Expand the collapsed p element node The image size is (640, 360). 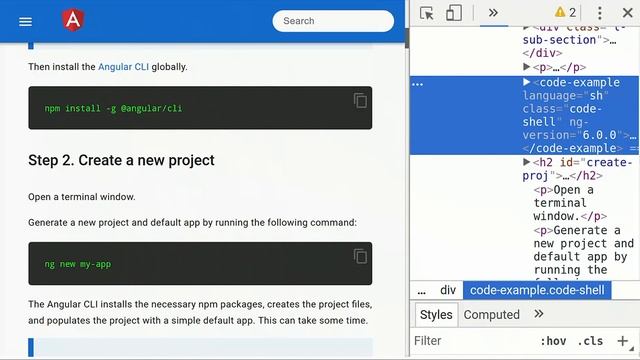coord(527,67)
